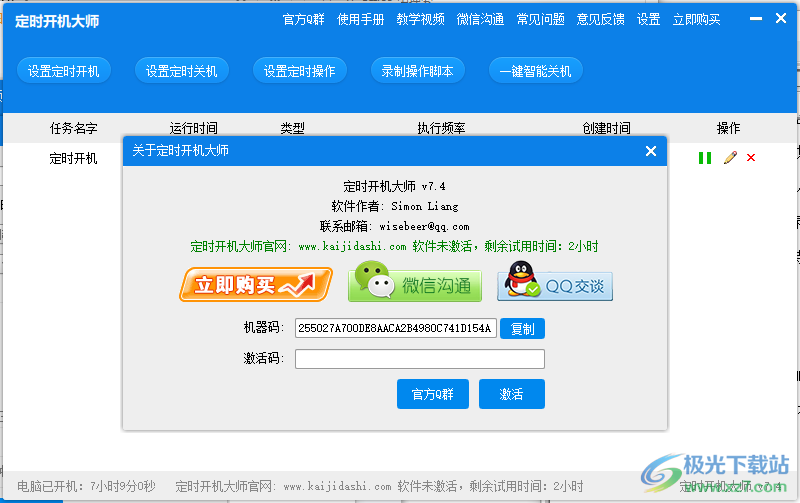Click the 一键智能关机 button

pyautogui.click(x=536, y=71)
